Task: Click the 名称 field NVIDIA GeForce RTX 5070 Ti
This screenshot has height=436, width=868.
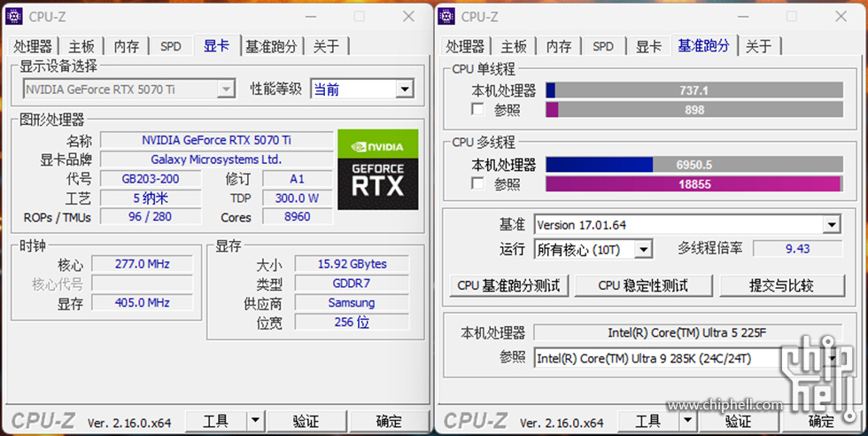Action: (216, 140)
